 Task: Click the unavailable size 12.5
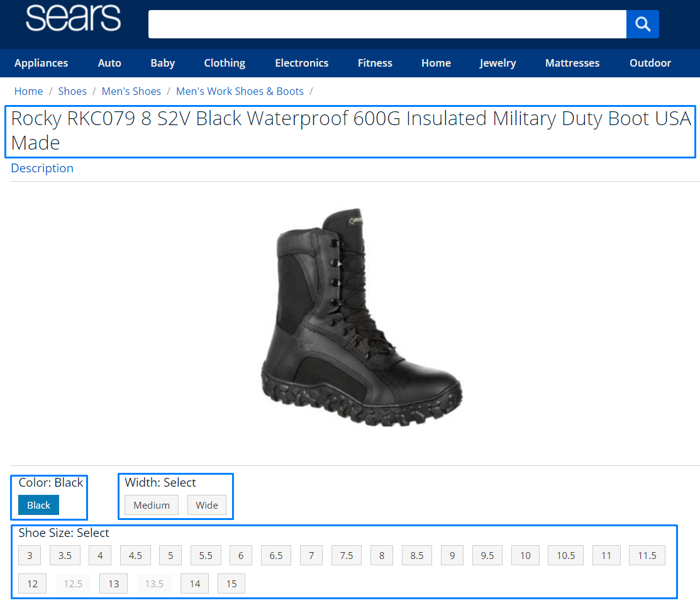[x=73, y=584]
